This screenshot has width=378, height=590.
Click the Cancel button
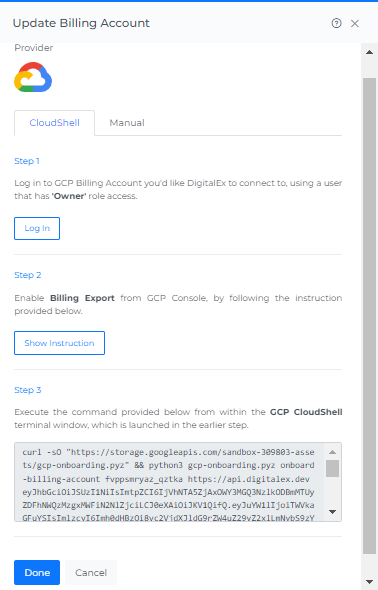91,572
